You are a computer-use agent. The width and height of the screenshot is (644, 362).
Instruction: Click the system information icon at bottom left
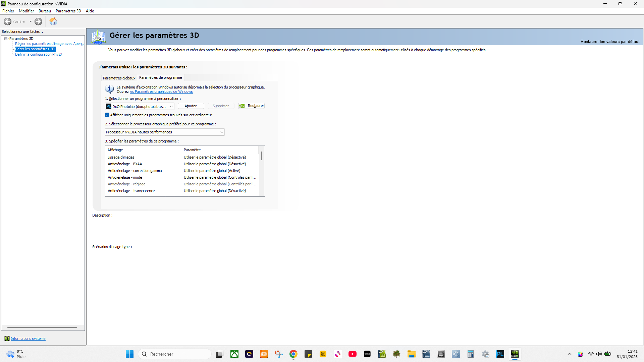(x=7, y=339)
